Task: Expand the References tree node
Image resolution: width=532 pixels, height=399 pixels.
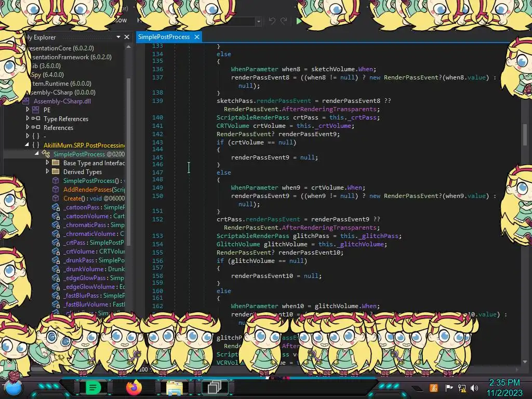Action: pos(28,127)
